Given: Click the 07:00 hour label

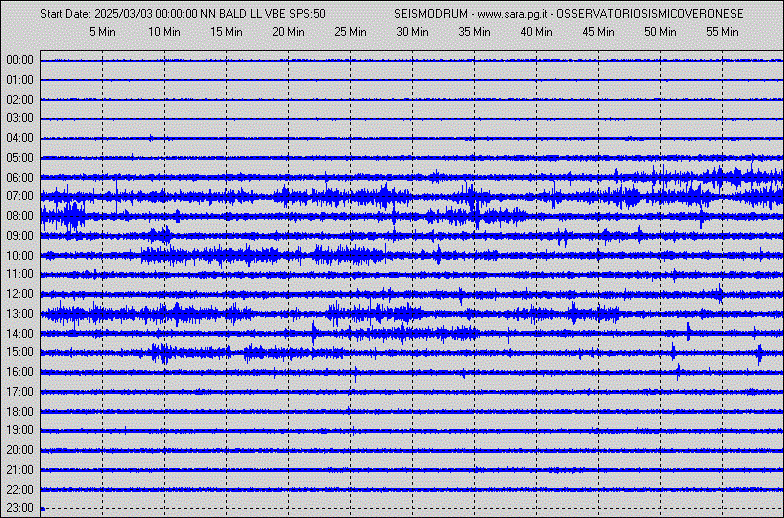Looking at the screenshot, I should click(x=20, y=196).
